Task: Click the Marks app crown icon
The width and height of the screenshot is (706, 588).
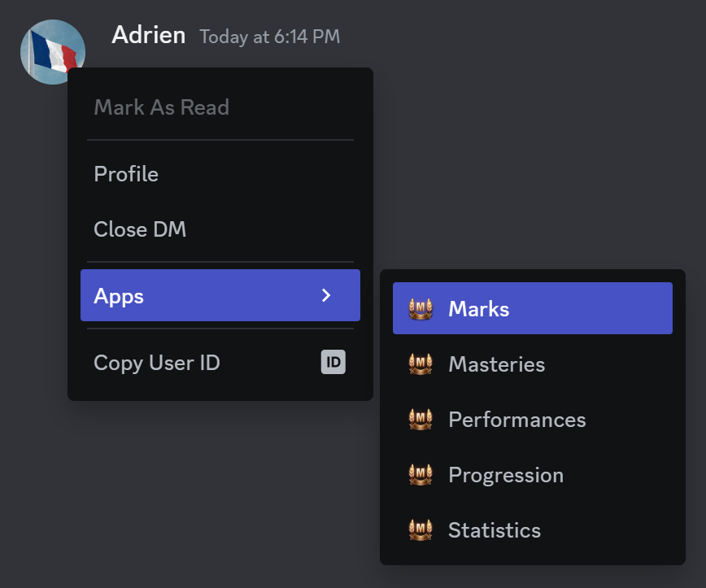Action: point(420,309)
